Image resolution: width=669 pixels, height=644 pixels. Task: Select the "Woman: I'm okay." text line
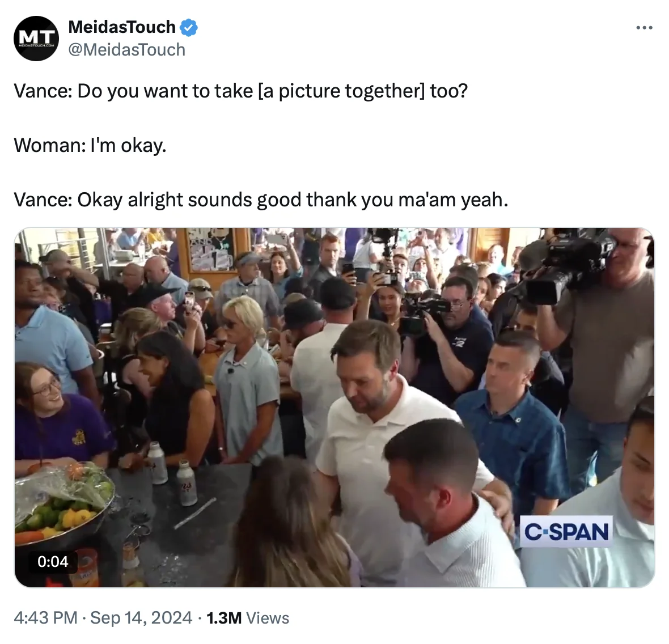90,146
